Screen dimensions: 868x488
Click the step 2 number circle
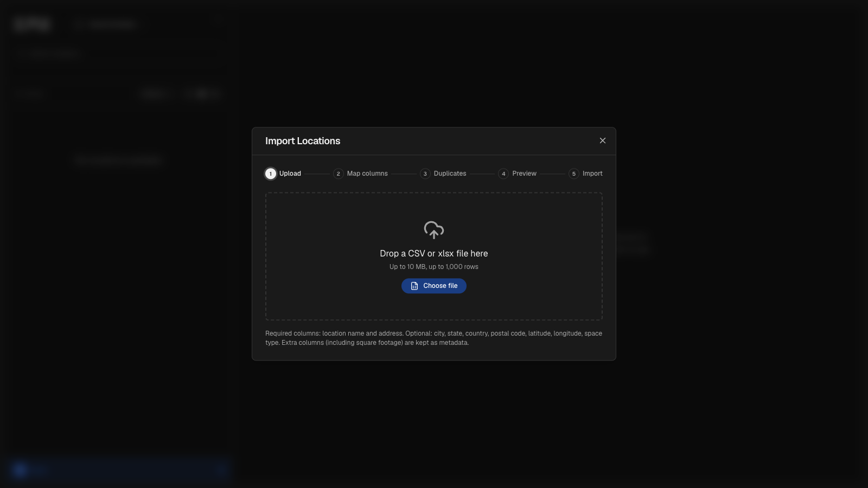point(339,174)
